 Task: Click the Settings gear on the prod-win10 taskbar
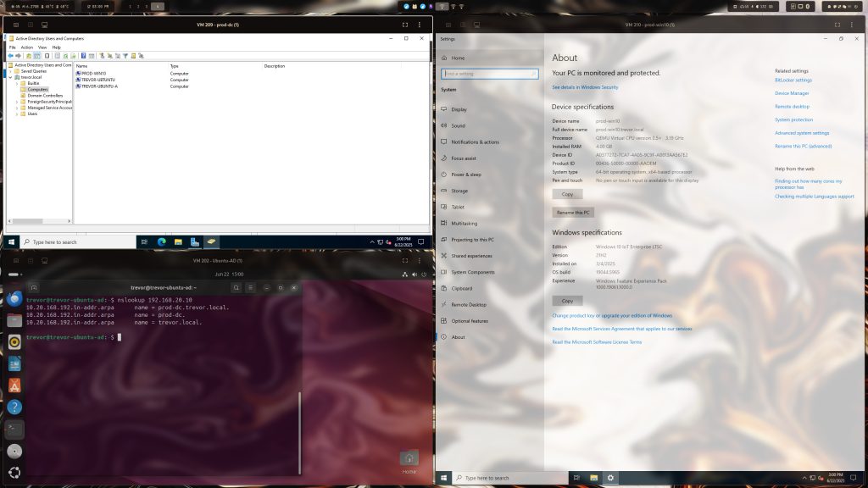pyautogui.click(x=610, y=478)
